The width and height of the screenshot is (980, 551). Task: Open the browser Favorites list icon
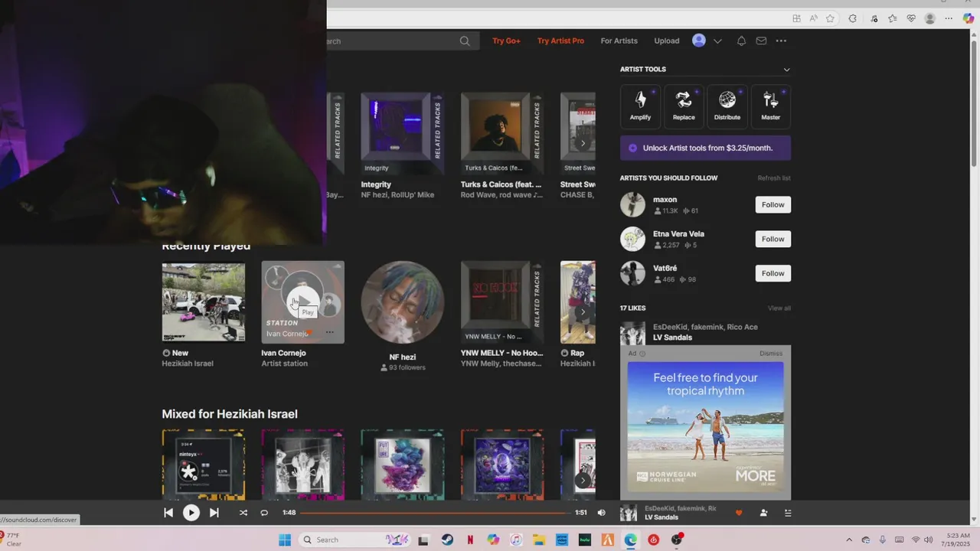tap(892, 18)
